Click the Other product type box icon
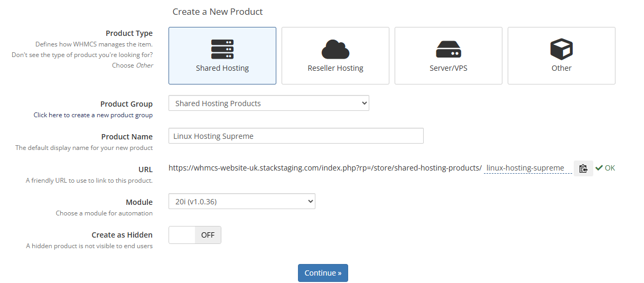 pyautogui.click(x=561, y=49)
